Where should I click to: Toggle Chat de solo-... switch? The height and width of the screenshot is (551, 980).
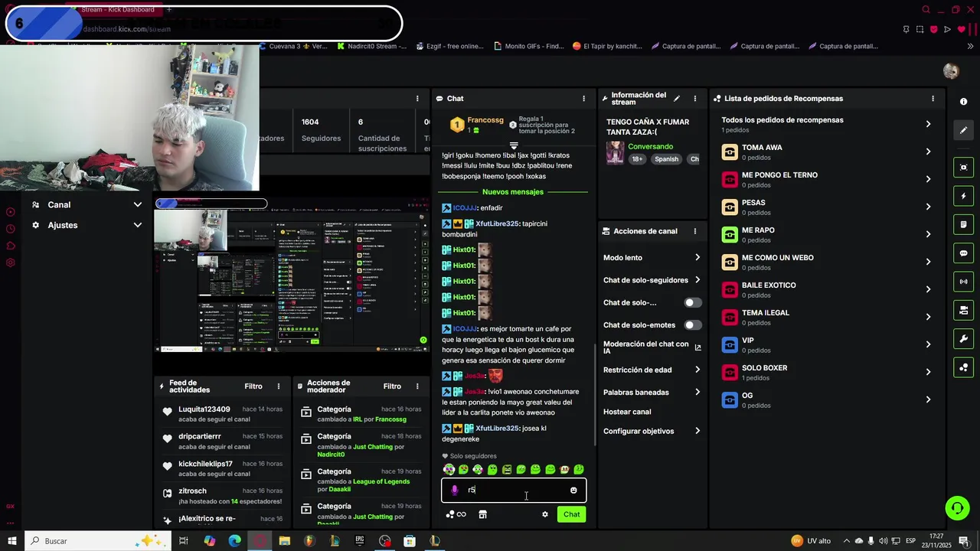[x=692, y=303]
